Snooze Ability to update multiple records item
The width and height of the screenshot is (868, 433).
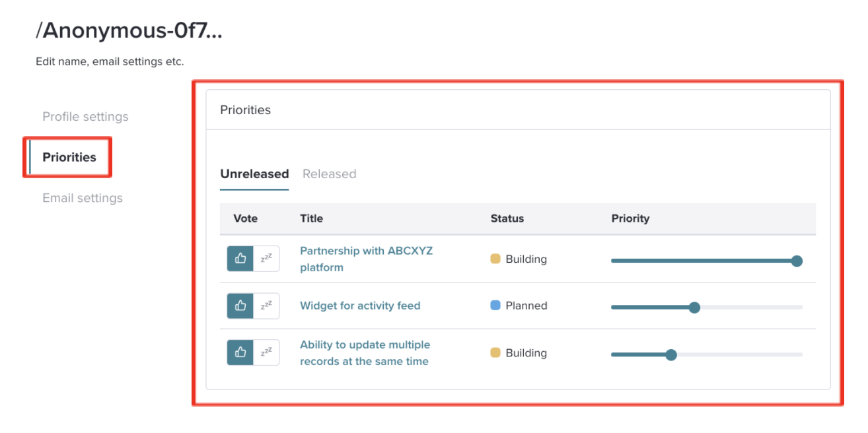267,352
